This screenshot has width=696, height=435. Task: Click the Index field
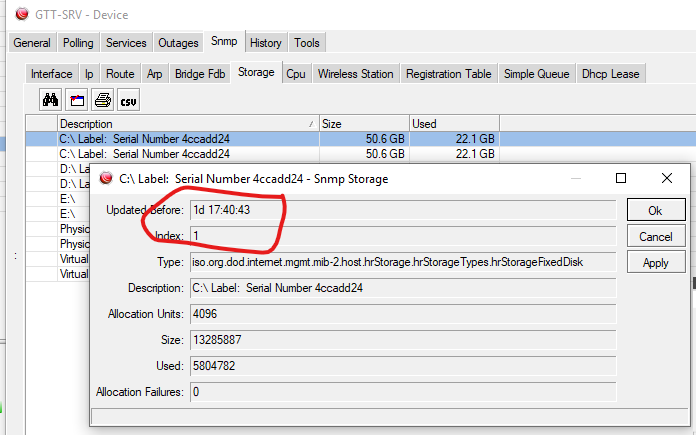pyautogui.click(x=403, y=236)
